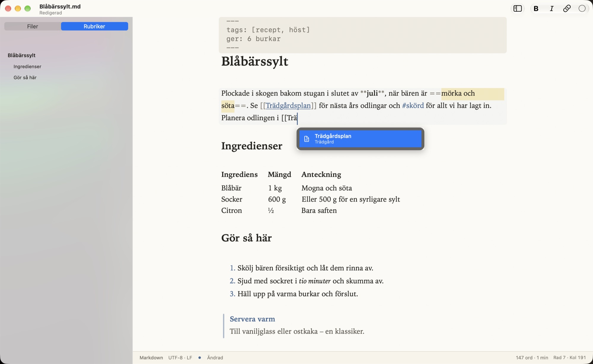
Task: Click the Ingredienser heading in editor
Action: tap(252, 146)
